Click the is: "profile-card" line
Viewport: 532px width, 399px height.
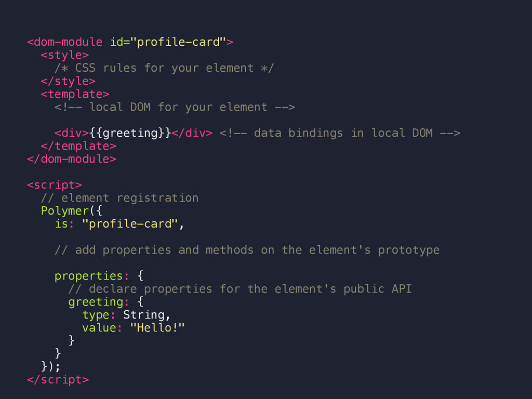point(119,224)
